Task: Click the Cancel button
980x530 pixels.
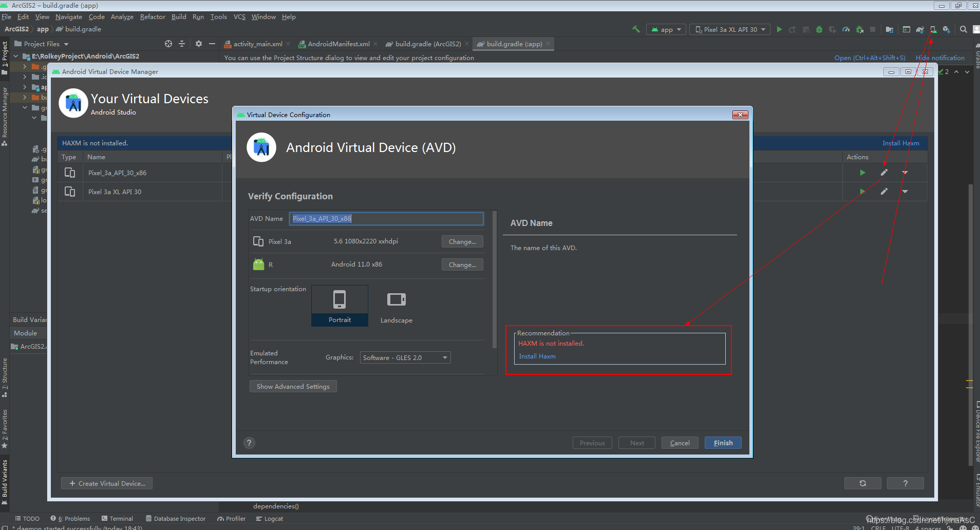Action: (680, 443)
